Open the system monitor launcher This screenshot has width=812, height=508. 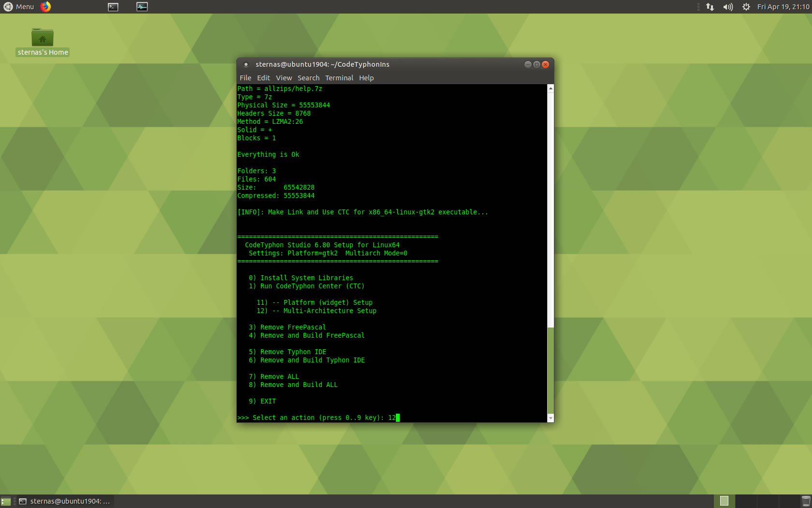pos(142,7)
